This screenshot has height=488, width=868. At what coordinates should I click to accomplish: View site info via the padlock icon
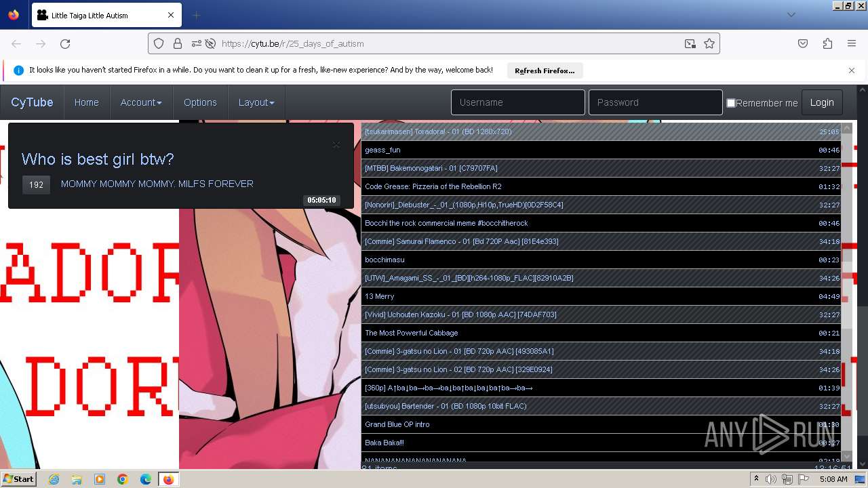click(178, 43)
